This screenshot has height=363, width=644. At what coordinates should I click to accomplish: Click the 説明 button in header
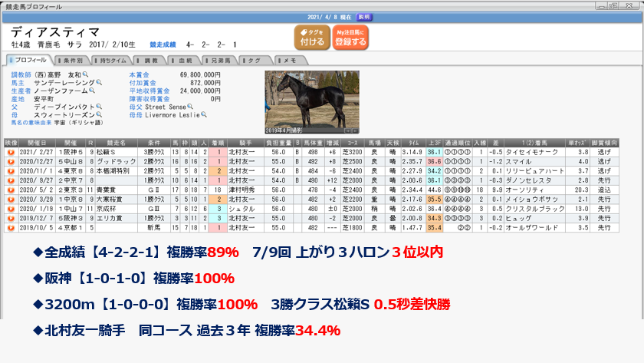point(365,15)
